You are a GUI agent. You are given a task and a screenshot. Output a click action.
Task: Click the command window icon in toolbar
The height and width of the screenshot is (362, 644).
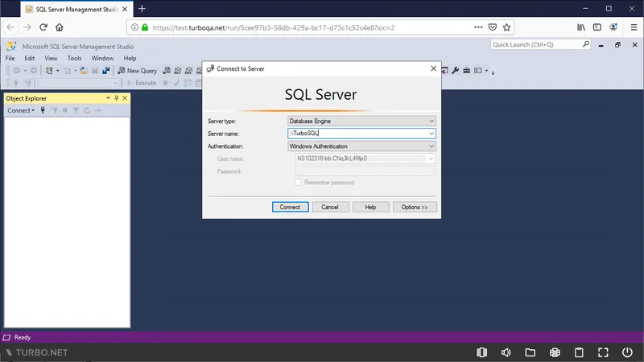478,71
